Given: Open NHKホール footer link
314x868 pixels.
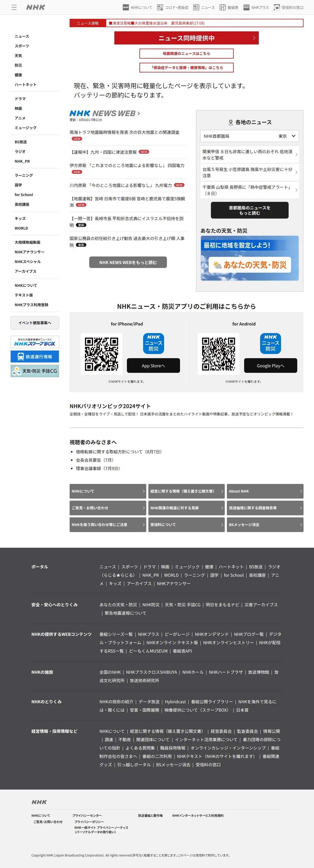Looking at the screenshot, I should (193, 672).
